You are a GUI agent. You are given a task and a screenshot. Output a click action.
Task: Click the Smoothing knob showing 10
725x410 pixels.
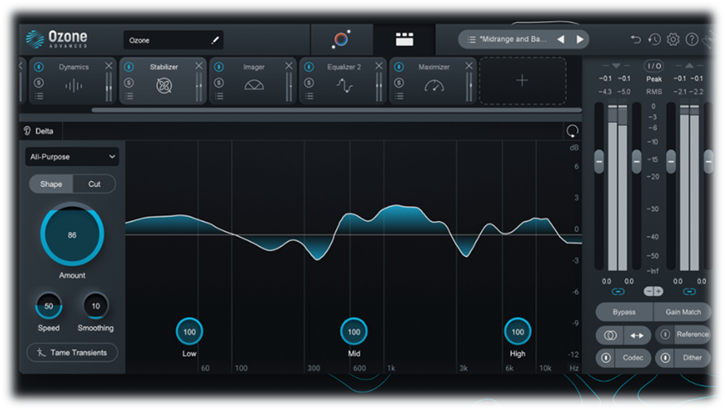click(x=96, y=306)
